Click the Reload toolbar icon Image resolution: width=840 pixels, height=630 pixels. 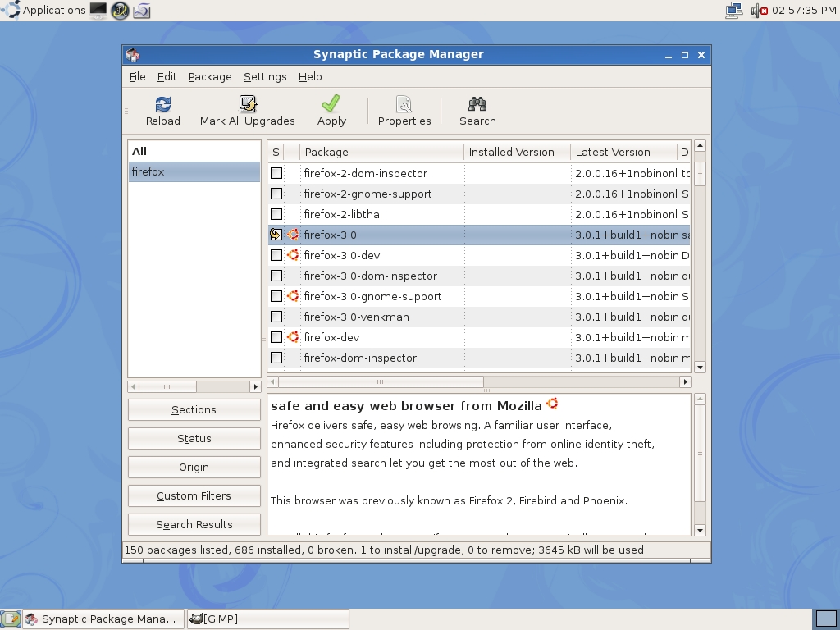point(163,104)
